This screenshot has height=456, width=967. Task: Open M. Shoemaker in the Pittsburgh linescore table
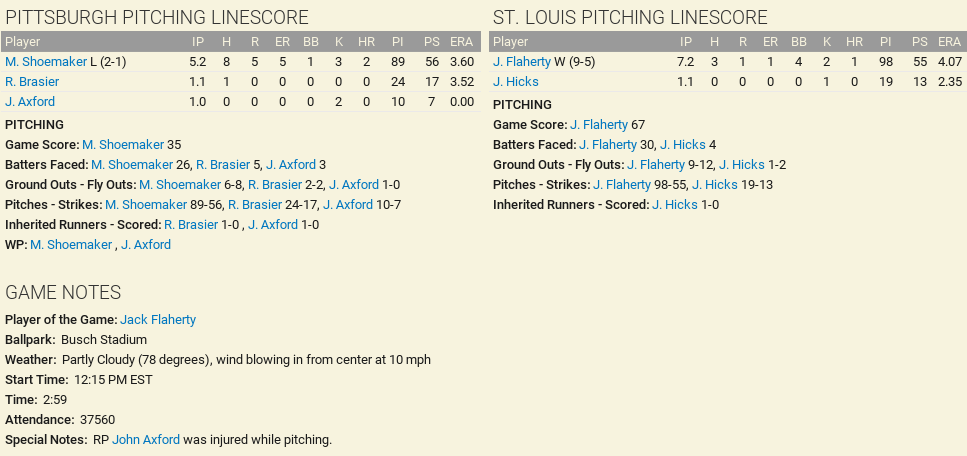pyautogui.click(x=46, y=62)
